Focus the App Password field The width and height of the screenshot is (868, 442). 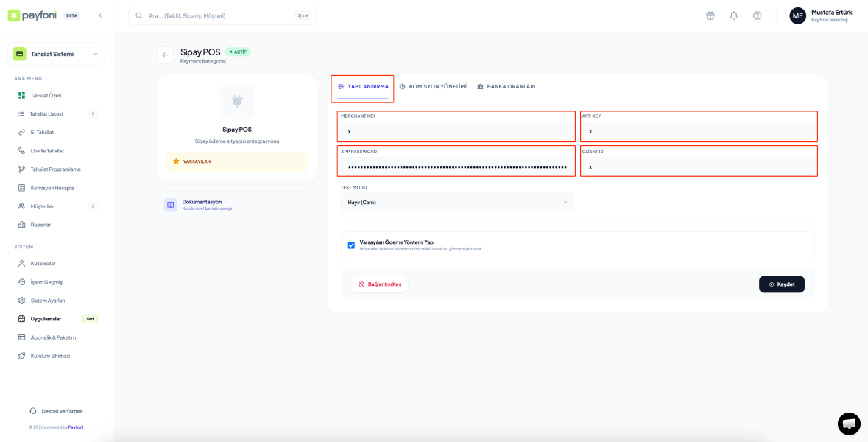pyautogui.click(x=456, y=167)
